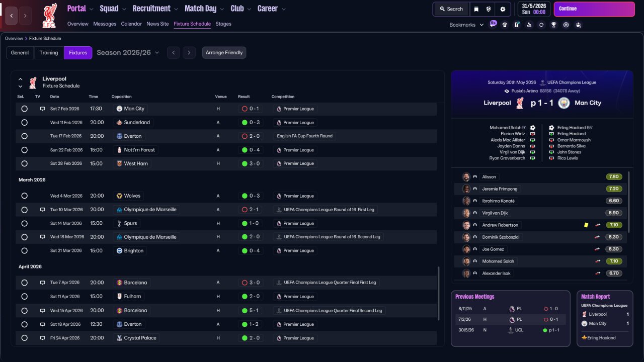This screenshot has width=644, height=362.
Task: Switch to the Messages tab
Action: (105, 24)
